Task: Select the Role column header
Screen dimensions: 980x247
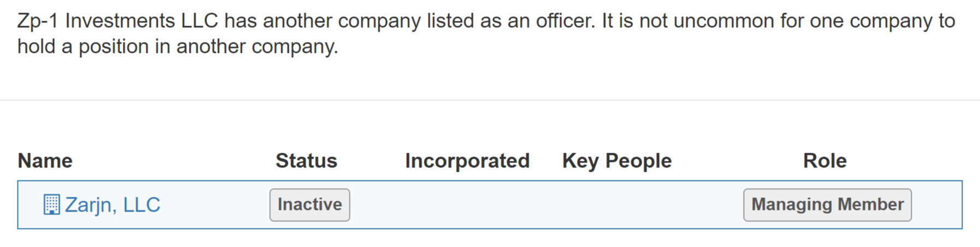Action: pyautogui.click(x=825, y=161)
